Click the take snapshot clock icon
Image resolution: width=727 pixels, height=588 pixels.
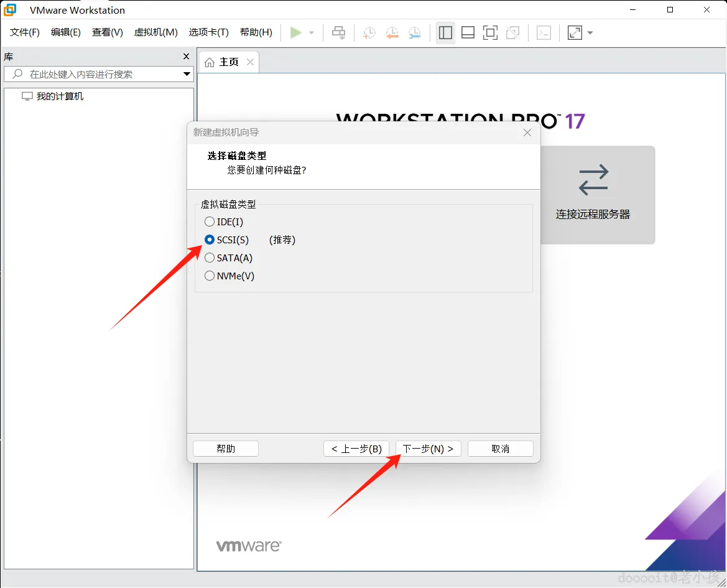tap(369, 33)
